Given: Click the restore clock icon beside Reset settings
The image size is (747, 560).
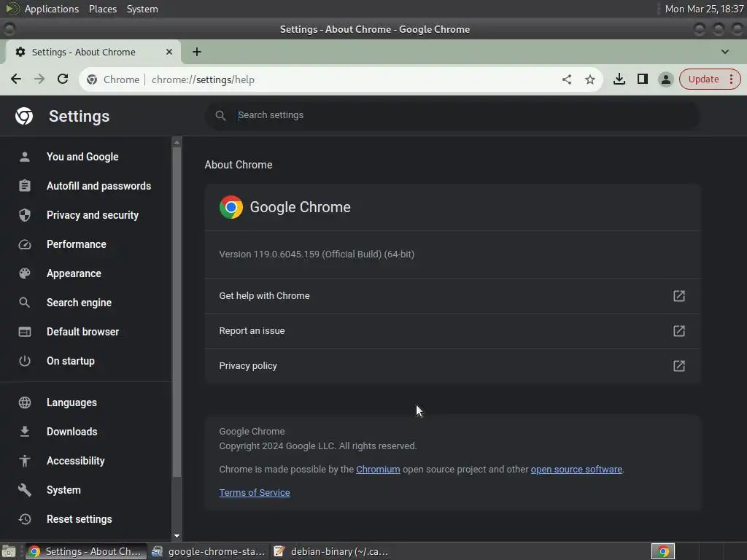Looking at the screenshot, I should [x=25, y=519].
